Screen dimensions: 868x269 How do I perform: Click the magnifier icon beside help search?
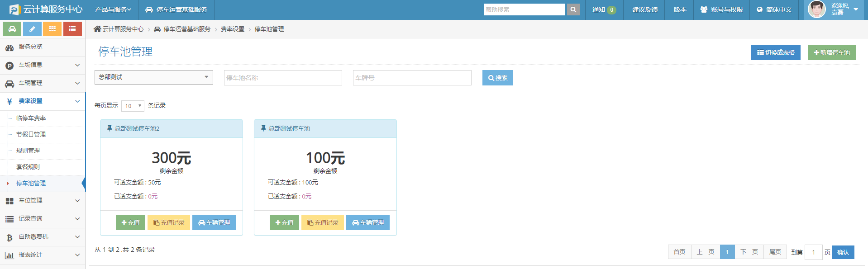(x=573, y=9)
